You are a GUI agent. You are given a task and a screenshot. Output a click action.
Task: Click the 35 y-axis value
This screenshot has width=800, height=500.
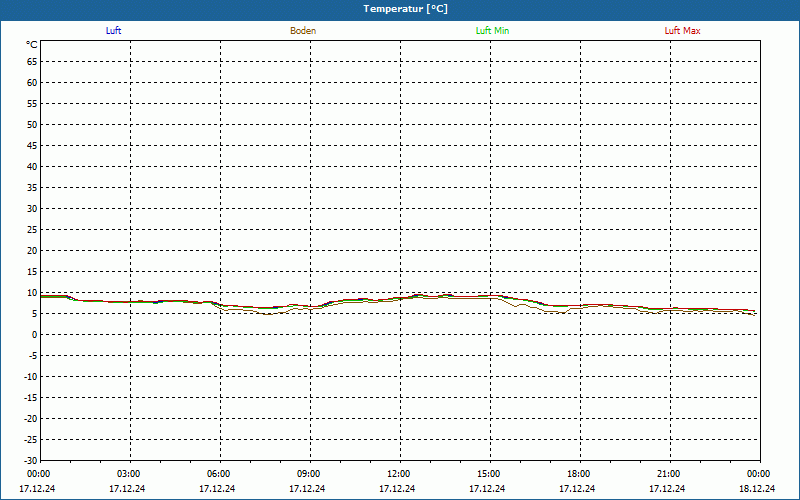(32, 188)
